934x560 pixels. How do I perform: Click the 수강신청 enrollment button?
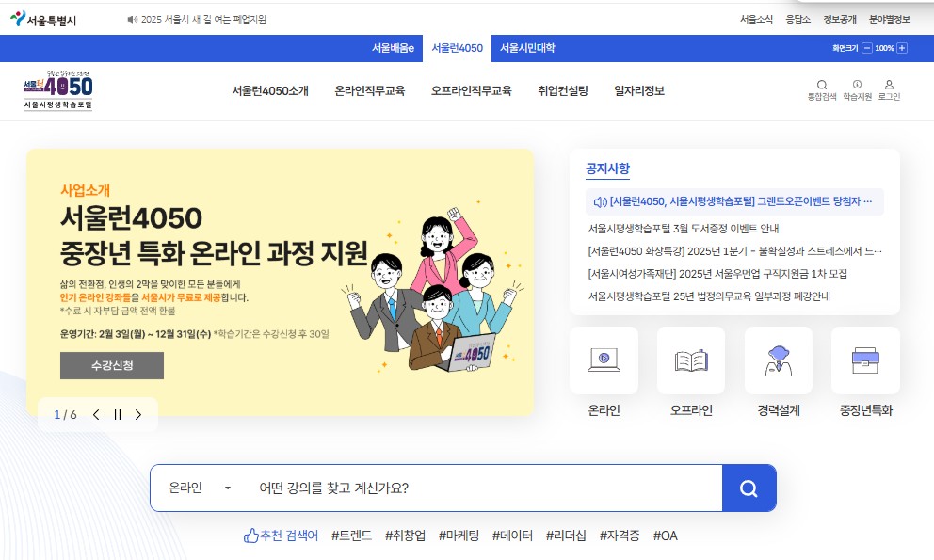(x=111, y=367)
